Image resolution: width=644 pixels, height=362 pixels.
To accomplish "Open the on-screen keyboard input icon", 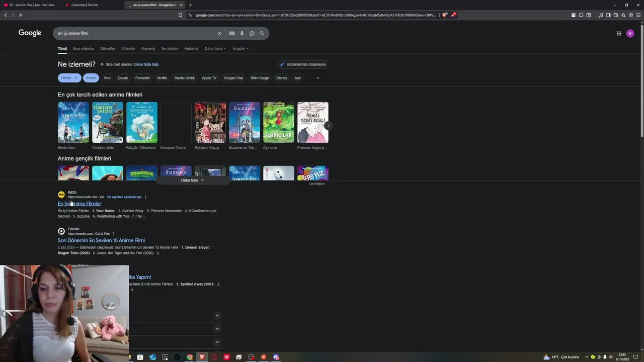I will tap(232, 34).
